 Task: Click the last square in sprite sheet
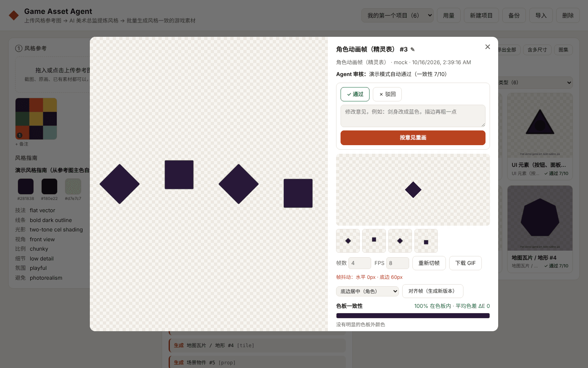click(298, 193)
